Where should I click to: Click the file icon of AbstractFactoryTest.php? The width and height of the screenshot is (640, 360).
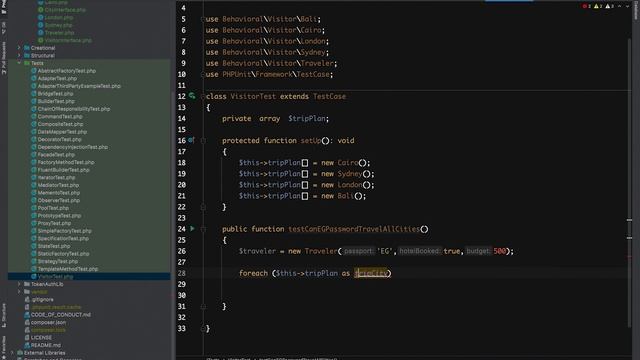pos(34,71)
